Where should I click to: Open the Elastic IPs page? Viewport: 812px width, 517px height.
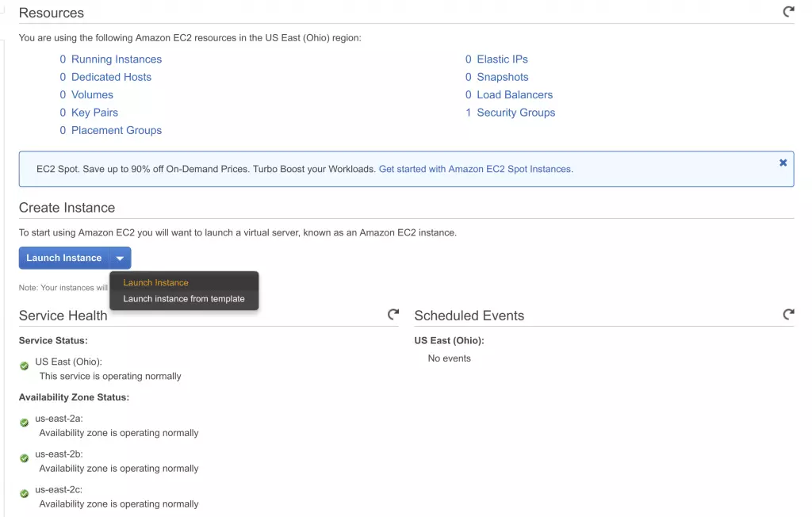500,59
